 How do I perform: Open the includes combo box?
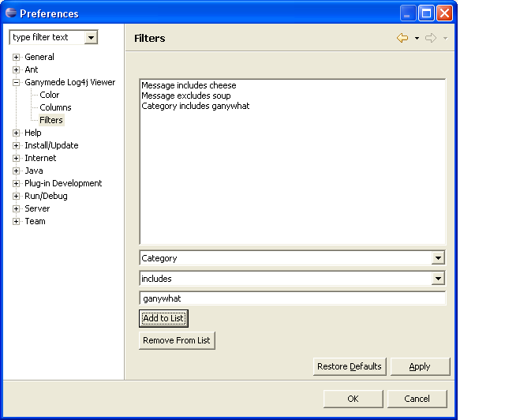438,279
